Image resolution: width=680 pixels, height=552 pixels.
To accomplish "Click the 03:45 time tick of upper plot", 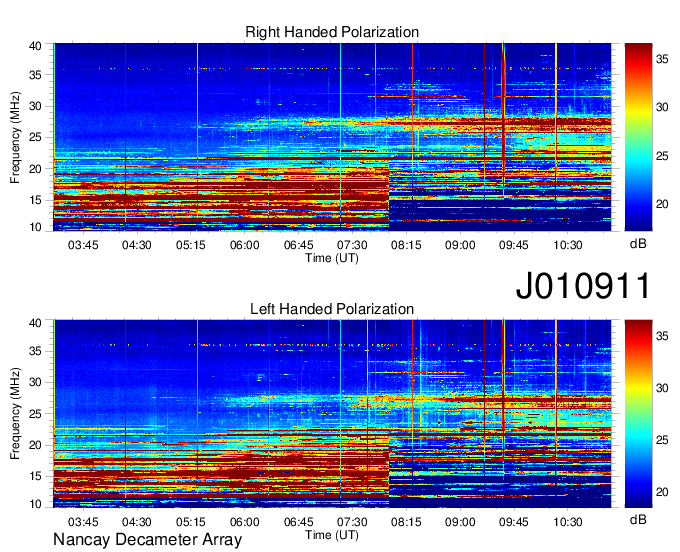I will tap(83, 245).
